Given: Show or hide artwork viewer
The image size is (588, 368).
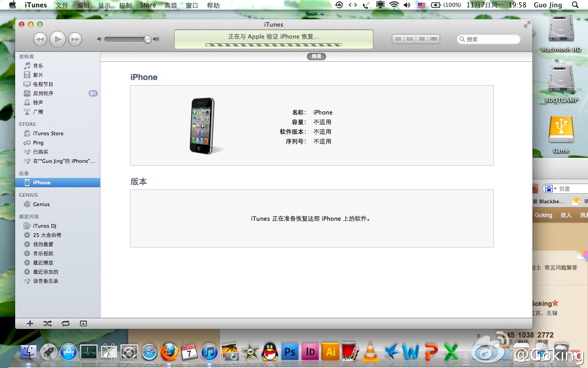Looking at the screenshot, I should (x=83, y=323).
